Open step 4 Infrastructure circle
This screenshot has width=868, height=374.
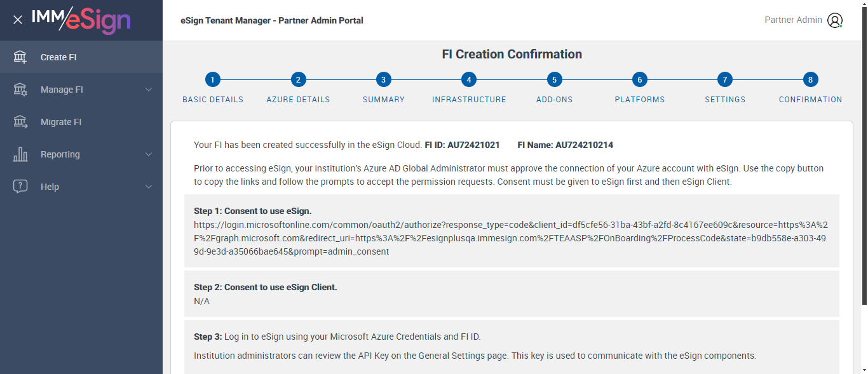(469, 80)
